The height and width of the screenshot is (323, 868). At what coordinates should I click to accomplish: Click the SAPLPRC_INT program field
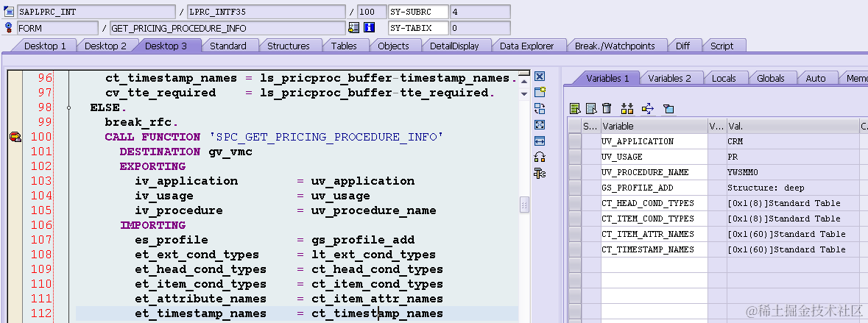96,12
